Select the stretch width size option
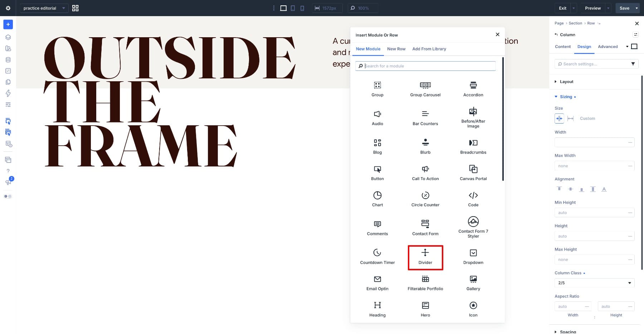The height and width of the screenshot is (334, 644). [571, 118]
